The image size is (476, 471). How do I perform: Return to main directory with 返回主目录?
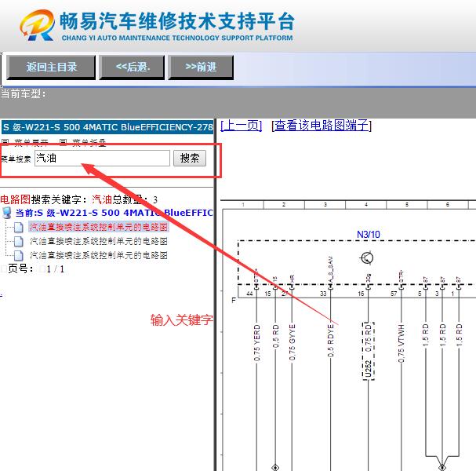click(51, 68)
